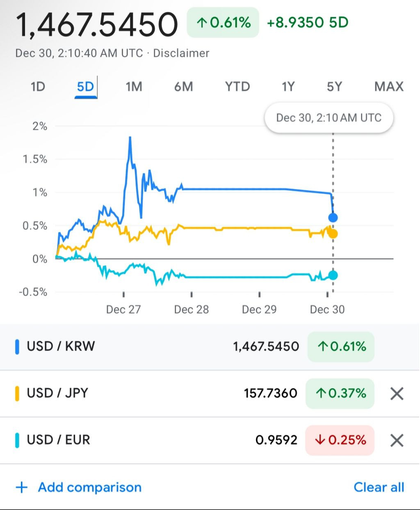The image size is (420, 510).
Task: Select the 5D time range tab
Action: (x=85, y=87)
